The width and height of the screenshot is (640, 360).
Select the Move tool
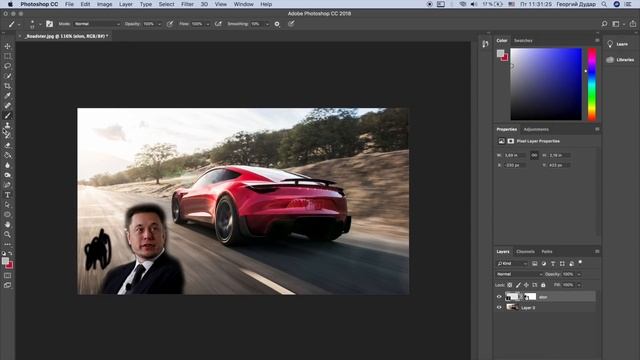(x=7, y=46)
